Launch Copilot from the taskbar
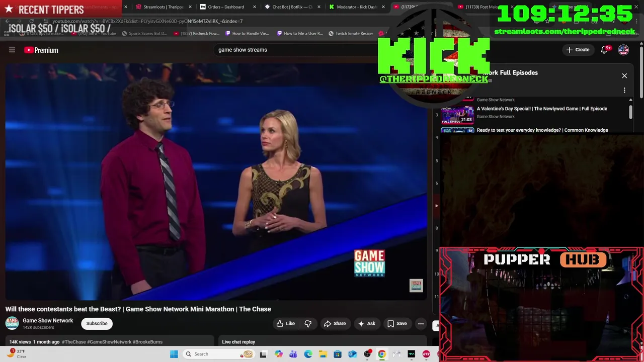Image resolution: width=644 pixels, height=362 pixels. click(278, 354)
